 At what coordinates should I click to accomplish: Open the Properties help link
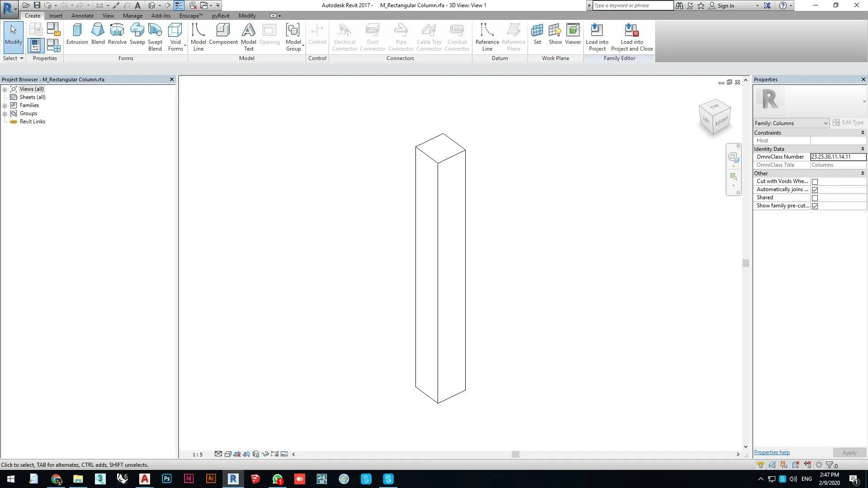click(772, 452)
